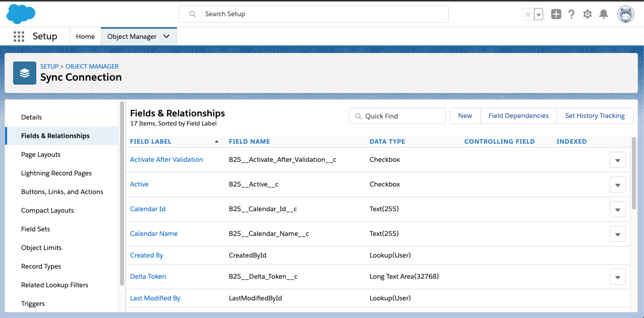
Task: Open the Setup gear icon
Action: click(588, 15)
